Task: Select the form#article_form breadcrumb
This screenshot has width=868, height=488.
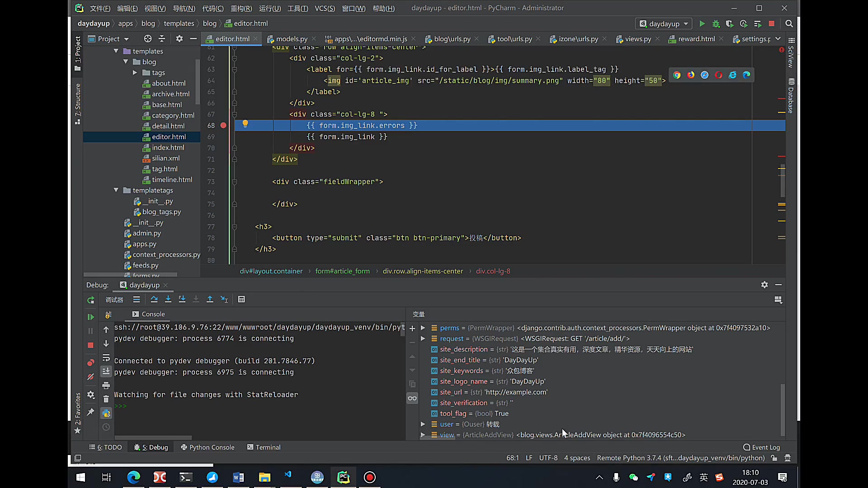Action: pyautogui.click(x=342, y=271)
